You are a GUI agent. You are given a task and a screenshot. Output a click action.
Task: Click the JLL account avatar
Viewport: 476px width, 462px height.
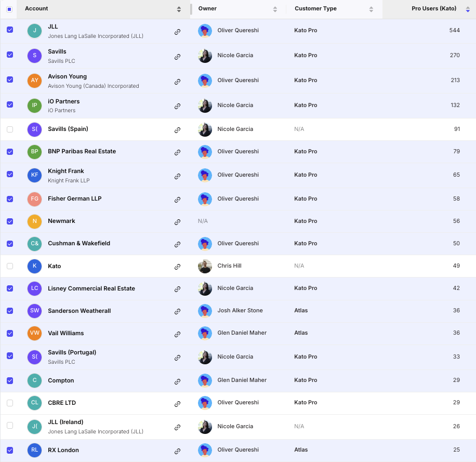(35, 31)
